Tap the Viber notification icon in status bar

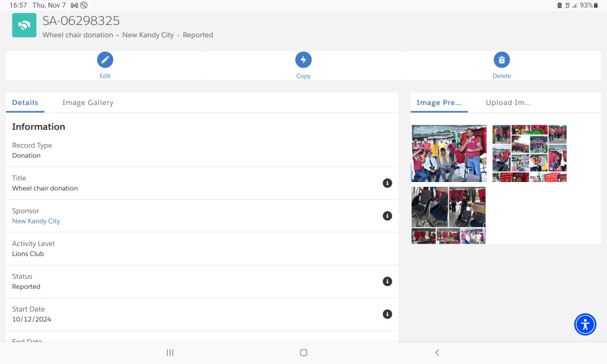point(84,5)
